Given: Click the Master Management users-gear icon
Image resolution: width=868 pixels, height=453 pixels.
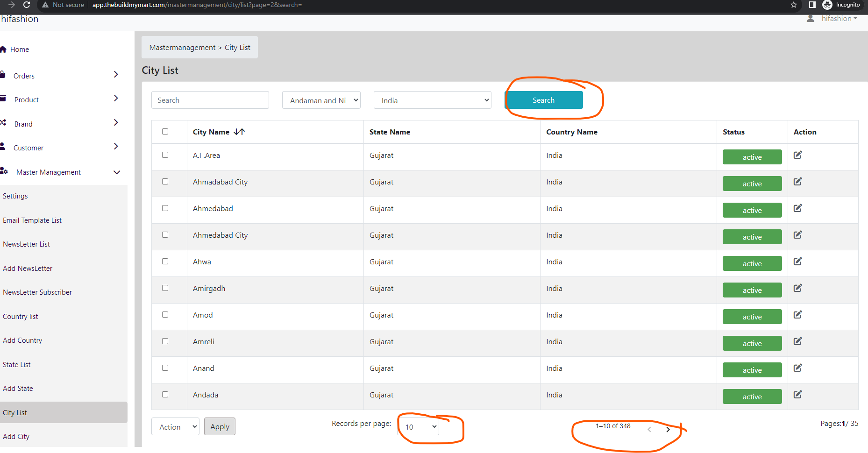Looking at the screenshot, I should 4,170.
